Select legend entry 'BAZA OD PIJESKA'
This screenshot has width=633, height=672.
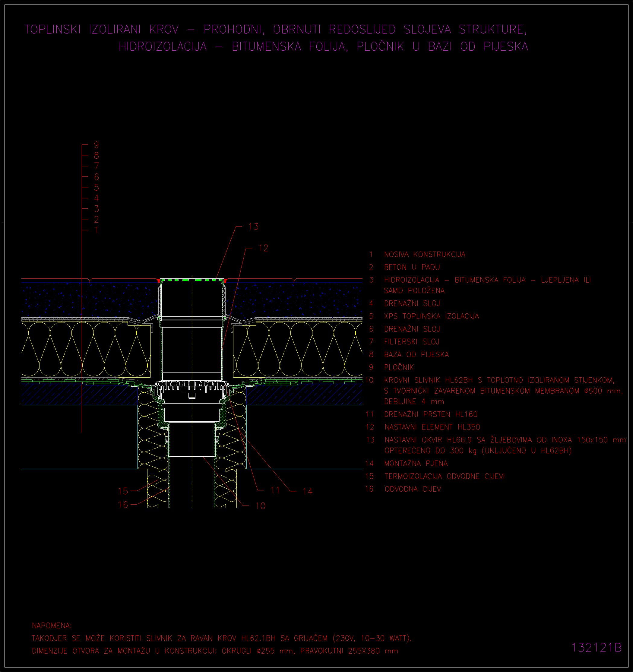point(416,355)
